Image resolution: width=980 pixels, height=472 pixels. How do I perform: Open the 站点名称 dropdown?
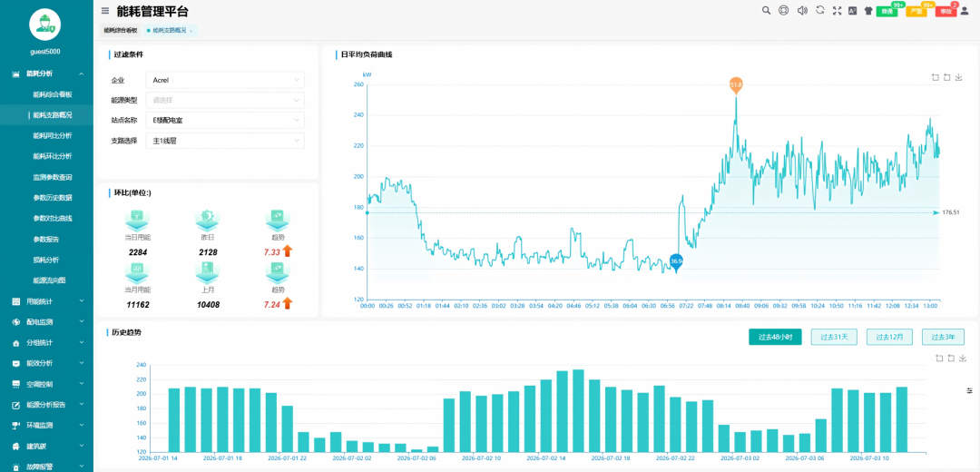[x=225, y=120]
